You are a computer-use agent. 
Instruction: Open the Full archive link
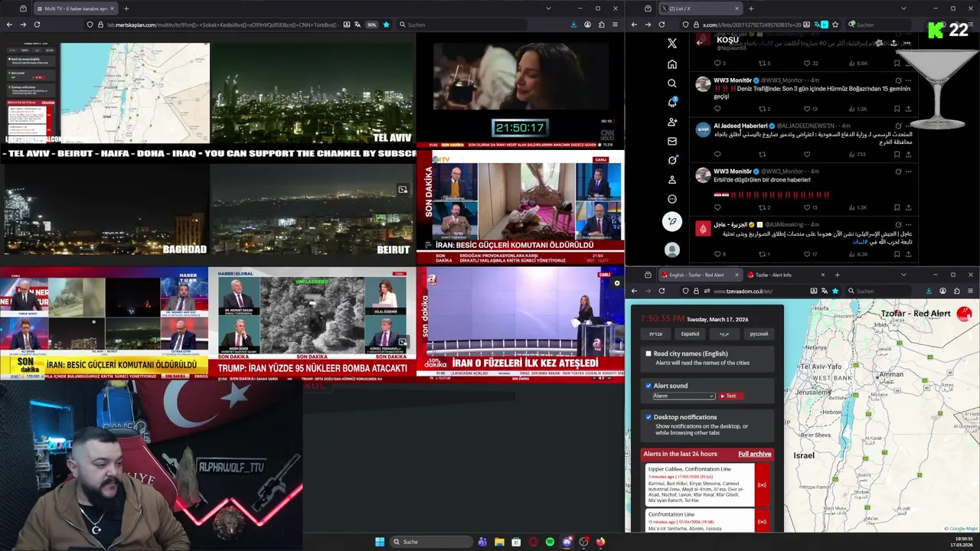754,454
